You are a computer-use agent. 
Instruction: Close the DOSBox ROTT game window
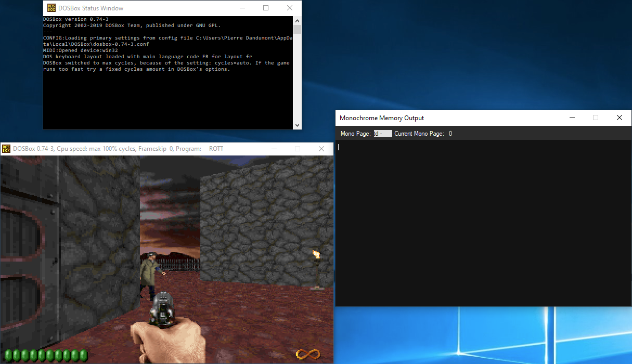[321, 149]
